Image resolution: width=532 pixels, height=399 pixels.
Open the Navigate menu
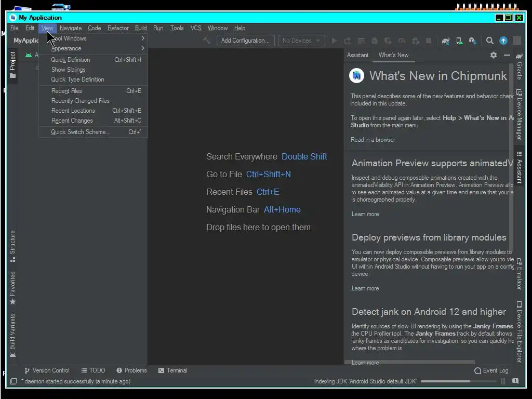pyautogui.click(x=71, y=28)
